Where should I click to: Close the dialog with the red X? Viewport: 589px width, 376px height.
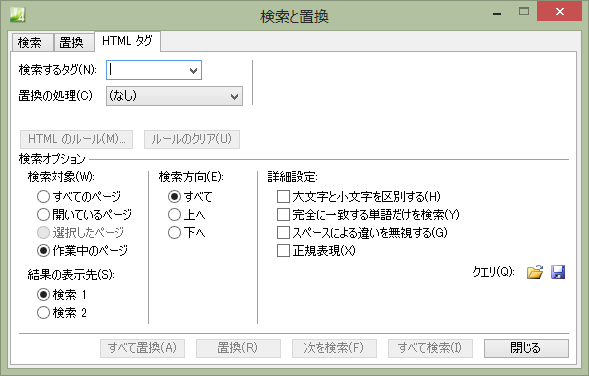click(x=560, y=11)
